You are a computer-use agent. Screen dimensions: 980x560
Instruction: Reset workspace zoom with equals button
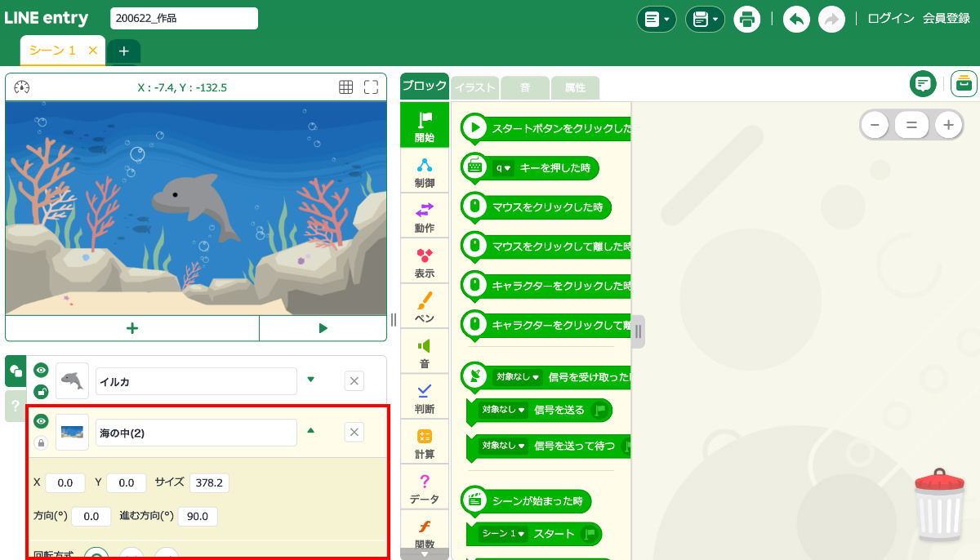911,125
